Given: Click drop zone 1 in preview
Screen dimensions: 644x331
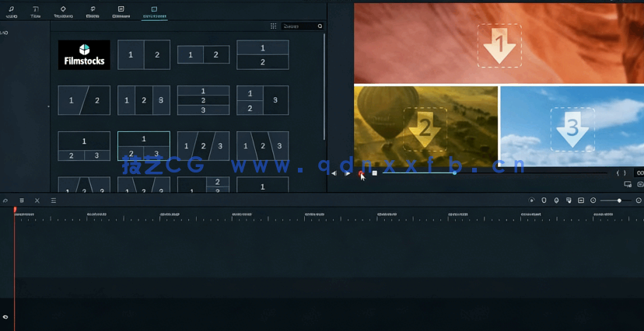Looking at the screenshot, I should pos(499,46).
